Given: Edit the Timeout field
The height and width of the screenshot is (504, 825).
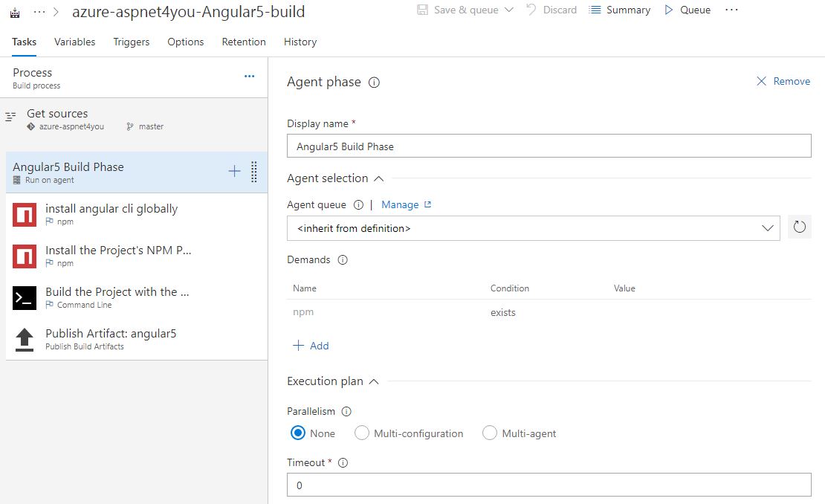Looking at the screenshot, I should (x=549, y=485).
